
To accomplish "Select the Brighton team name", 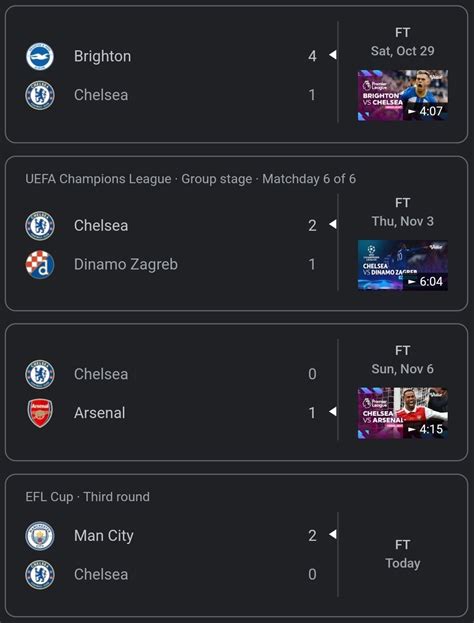I will [x=103, y=56].
